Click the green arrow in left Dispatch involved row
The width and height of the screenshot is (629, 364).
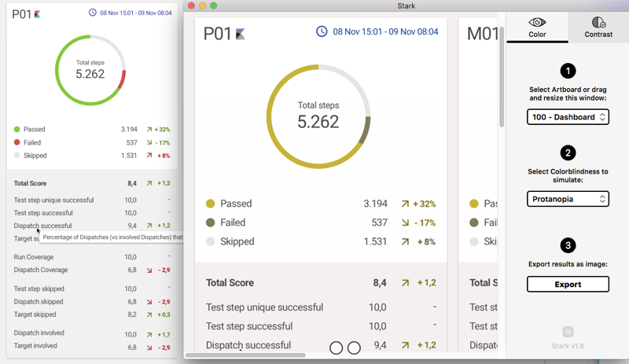(149, 335)
